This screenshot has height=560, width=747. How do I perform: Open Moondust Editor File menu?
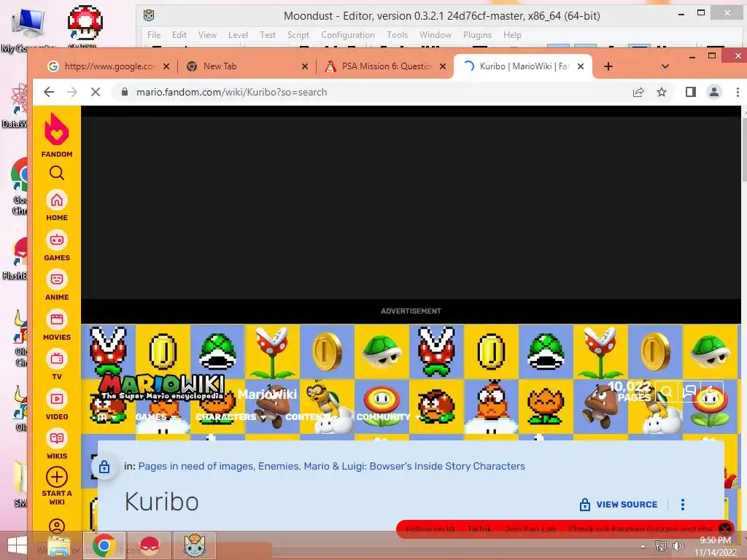[x=154, y=35]
